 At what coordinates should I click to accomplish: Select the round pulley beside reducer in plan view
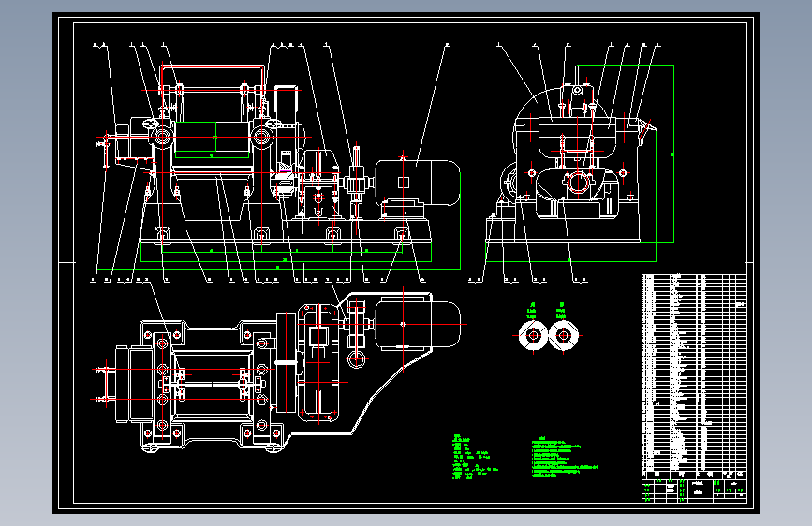click(356, 358)
